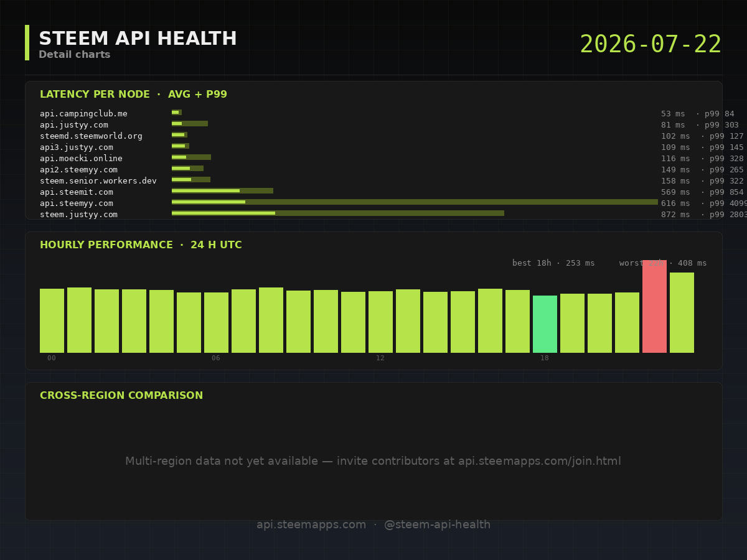Screen dimensions: 747x560
Task: Select the api3.justyy.com node name
Action: [x=77, y=147]
